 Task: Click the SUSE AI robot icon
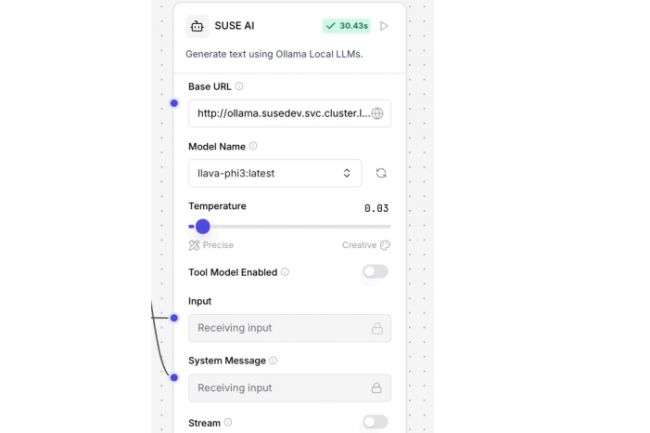click(x=197, y=26)
